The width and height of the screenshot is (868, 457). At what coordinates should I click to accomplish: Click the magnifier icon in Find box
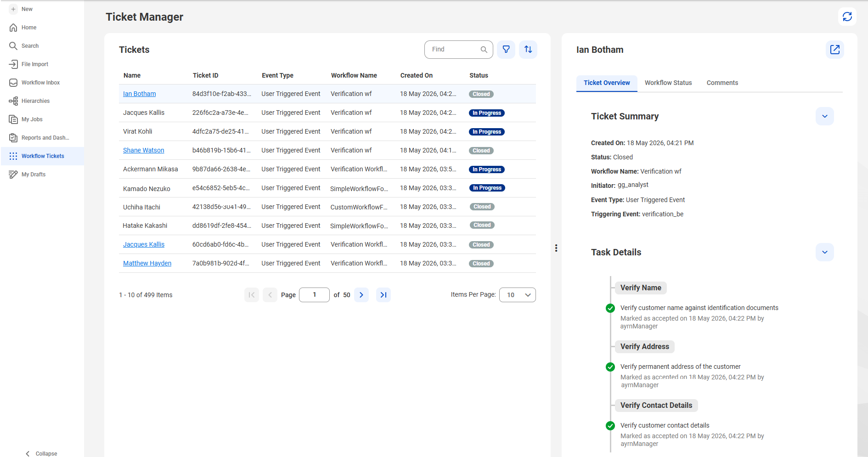click(x=484, y=50)
